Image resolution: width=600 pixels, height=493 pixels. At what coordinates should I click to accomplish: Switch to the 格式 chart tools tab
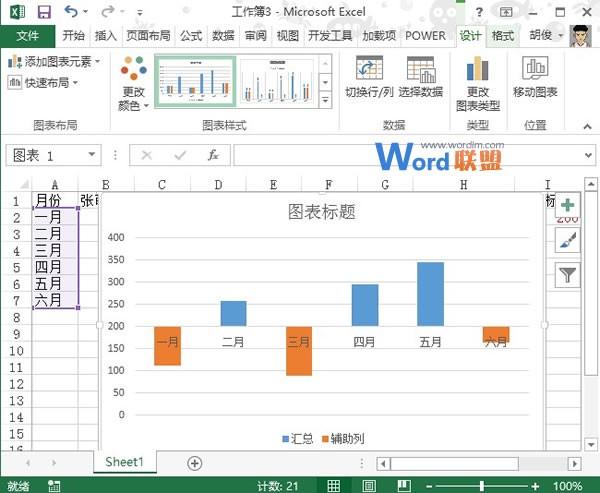coord(502,36)
